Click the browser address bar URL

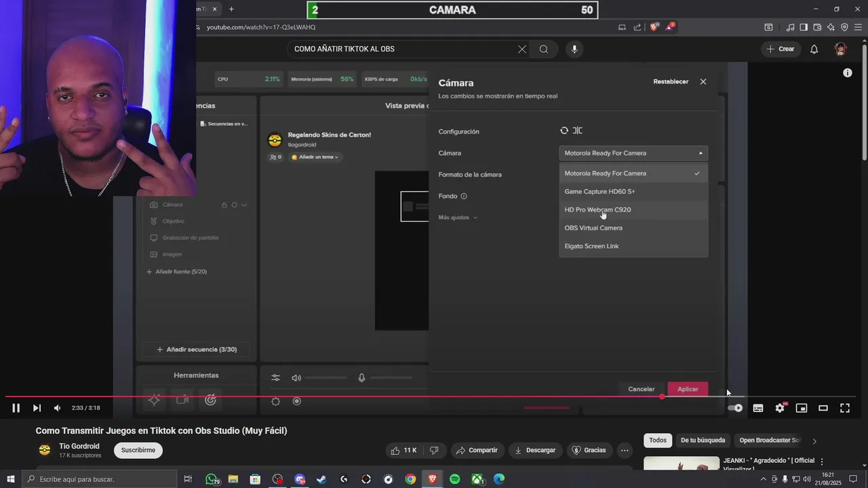(x=261, y=27)
